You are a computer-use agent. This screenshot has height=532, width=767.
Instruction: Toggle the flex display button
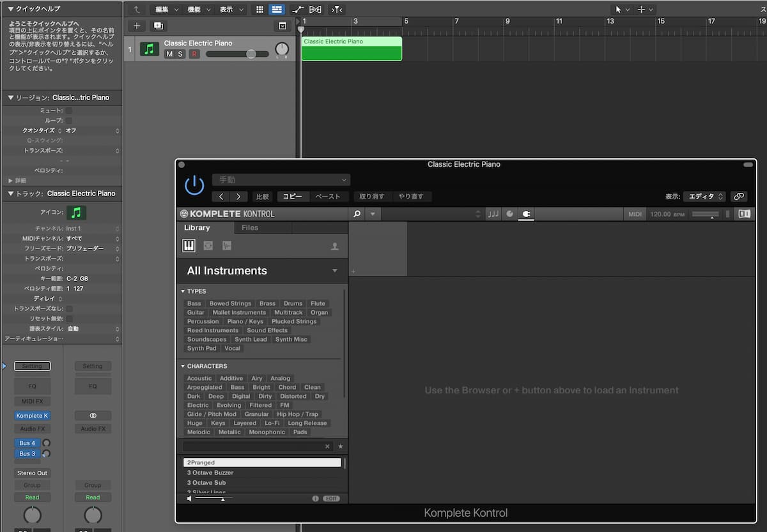pyautogui.click(x=315, y=10)
